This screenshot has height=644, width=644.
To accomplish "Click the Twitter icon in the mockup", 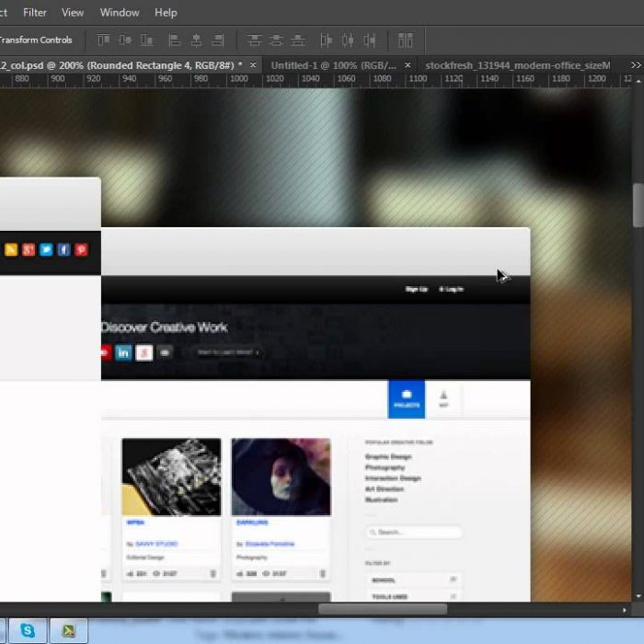I will pyautogui.click(x=46, y=249).
